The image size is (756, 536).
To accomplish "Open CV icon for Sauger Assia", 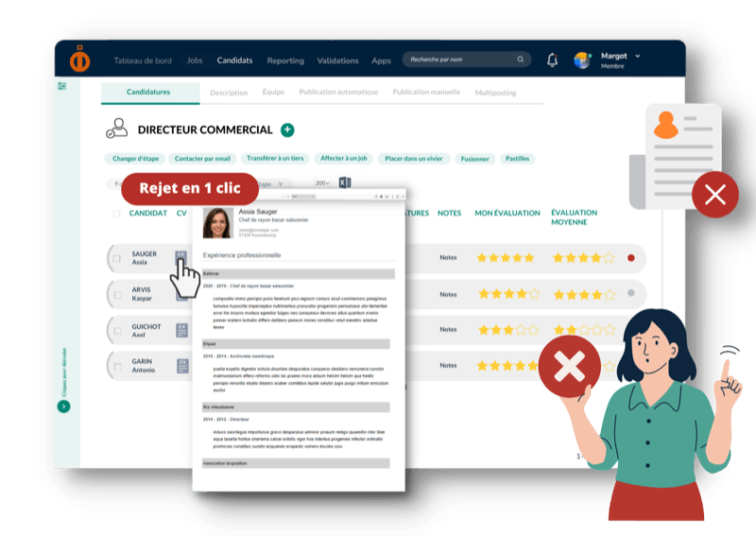I will click(180, 257).
